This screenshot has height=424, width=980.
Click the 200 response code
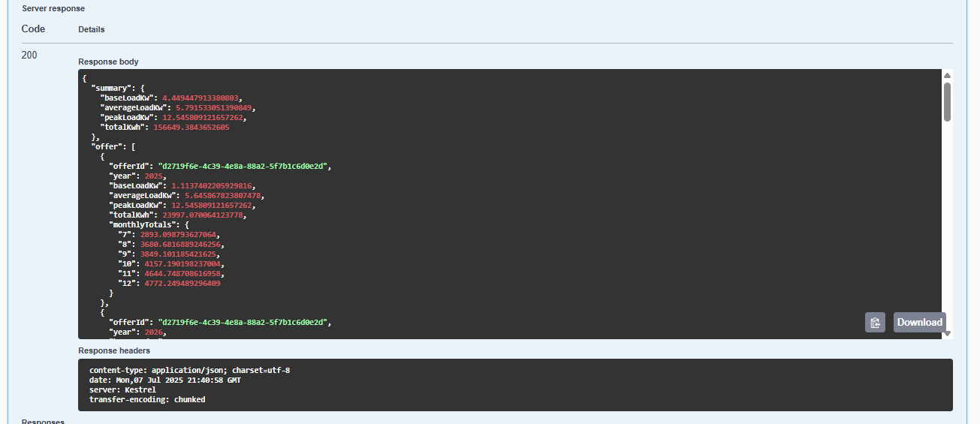(29, 55)
